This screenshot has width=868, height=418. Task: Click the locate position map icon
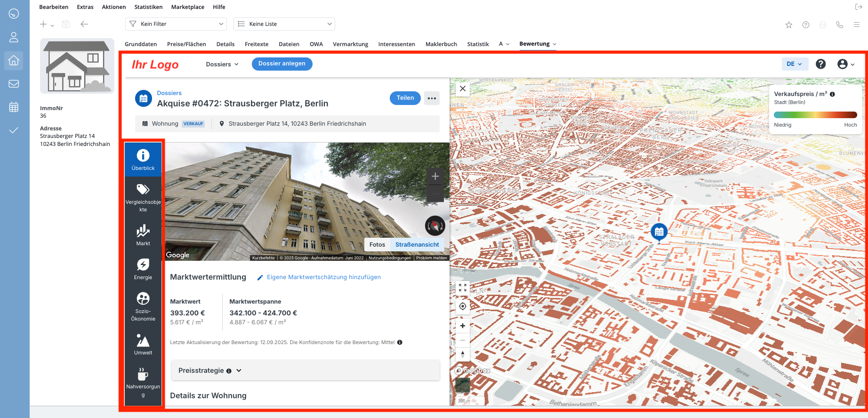click(x=463, y=306)
